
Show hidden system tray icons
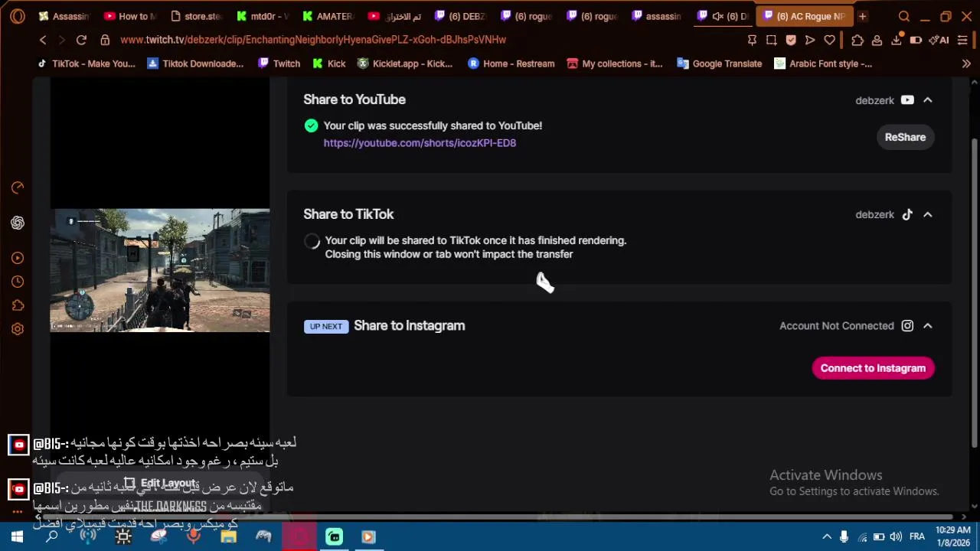point(827,537)
